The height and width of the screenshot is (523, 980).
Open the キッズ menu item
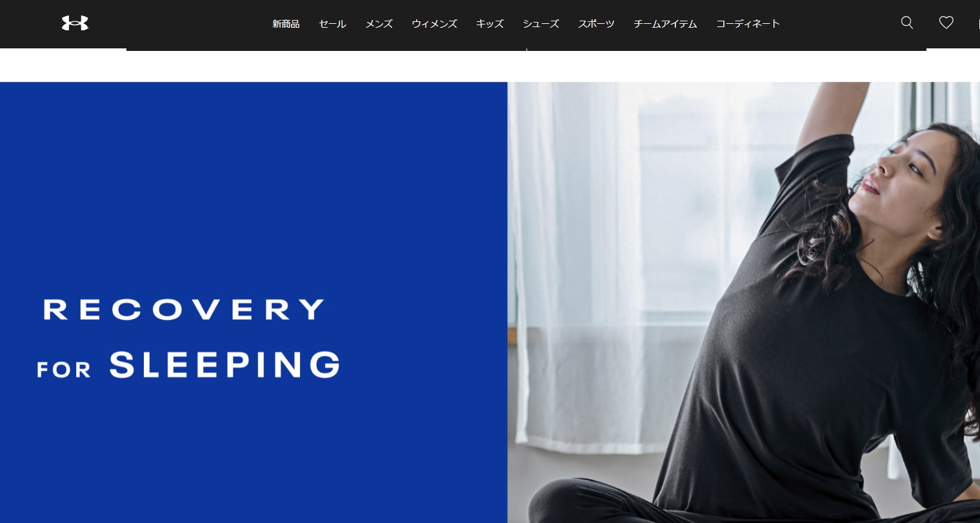pyautogui.click(x=490, y=24)
